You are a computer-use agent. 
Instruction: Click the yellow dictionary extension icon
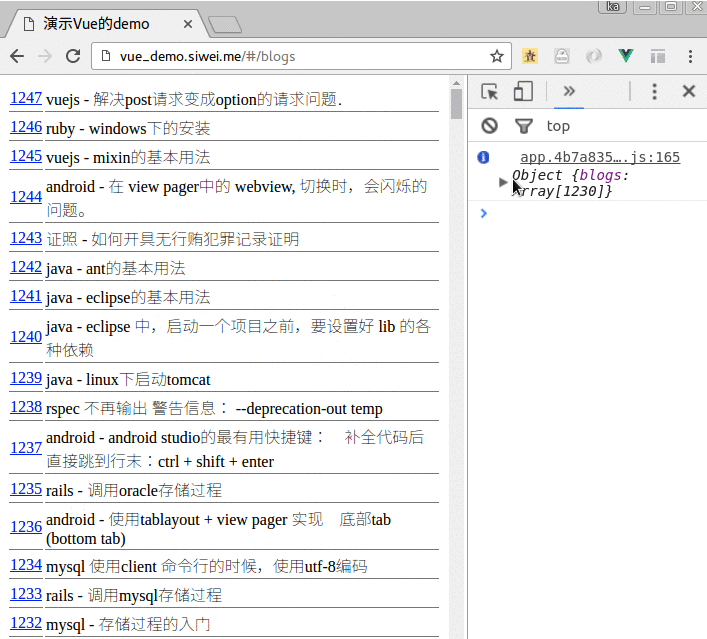[x=530, y=56]
